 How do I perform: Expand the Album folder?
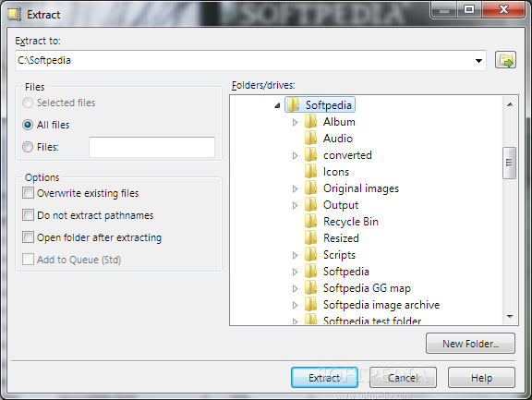point(295,122)
